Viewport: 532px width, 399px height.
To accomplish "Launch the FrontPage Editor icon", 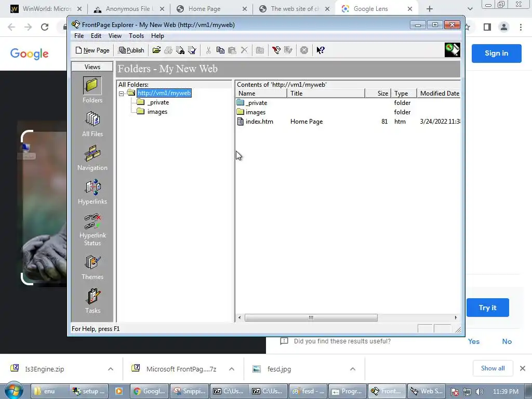I will [276, 50].
